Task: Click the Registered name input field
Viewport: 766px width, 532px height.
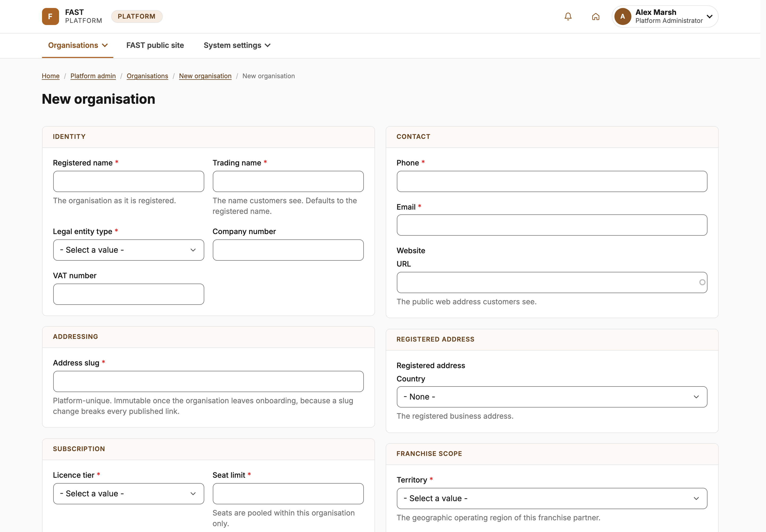Action: tap(129, 181)
